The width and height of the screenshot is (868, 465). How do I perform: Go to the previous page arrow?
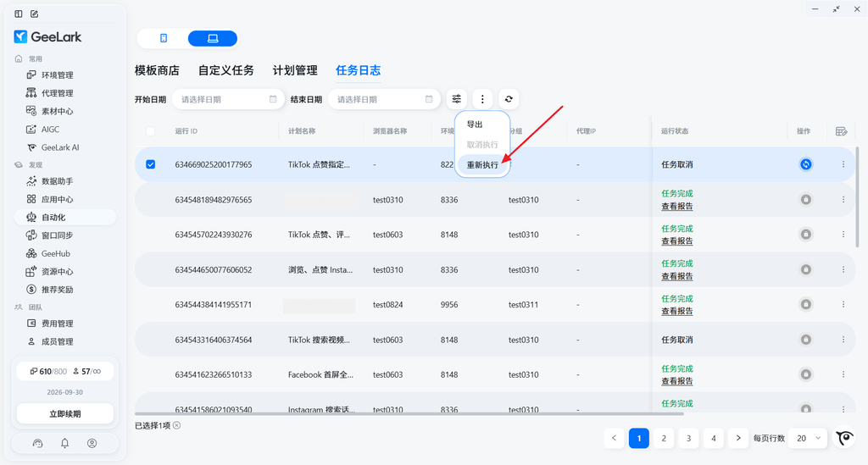(x=614, y=439)
